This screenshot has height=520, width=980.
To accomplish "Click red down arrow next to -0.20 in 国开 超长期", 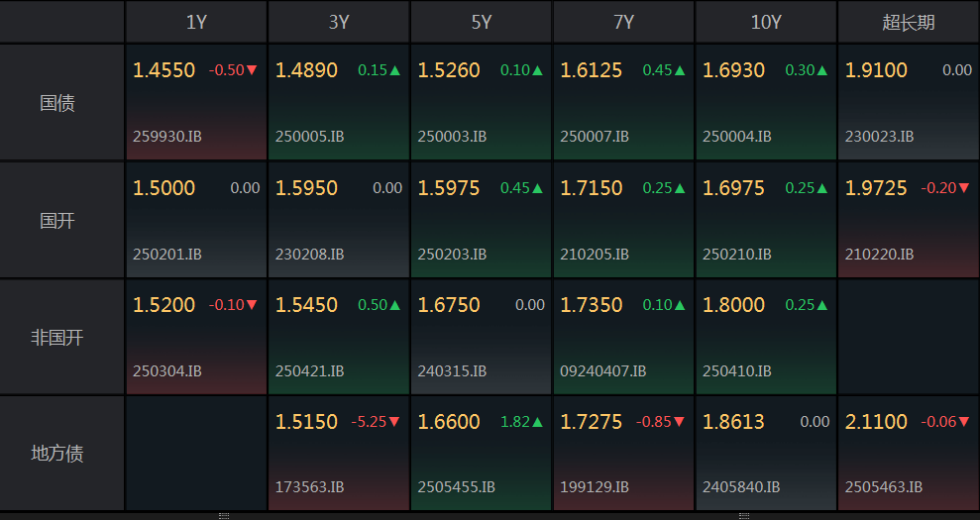I will (964, 188).
